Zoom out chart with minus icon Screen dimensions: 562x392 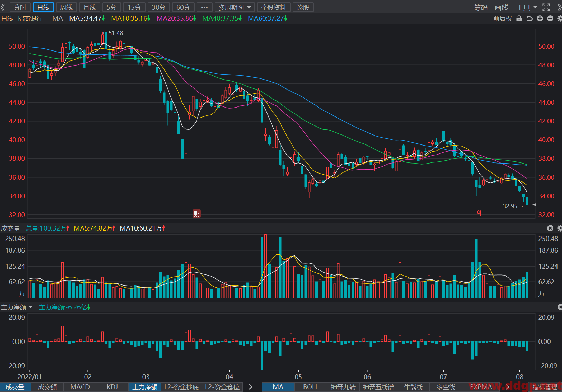click(x=550, y=18)
